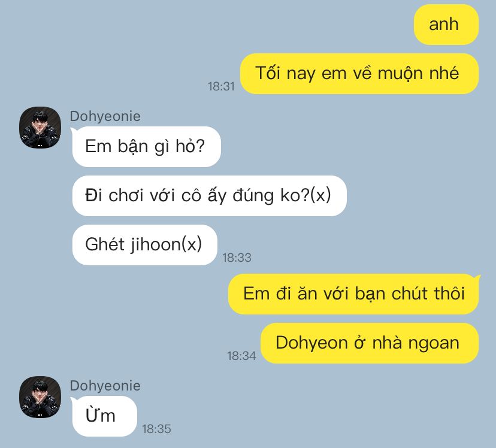This screenshot has width=496, height=448.
Task: Select the yellow "anh" message bubble
Action: (x=446, y=25)
